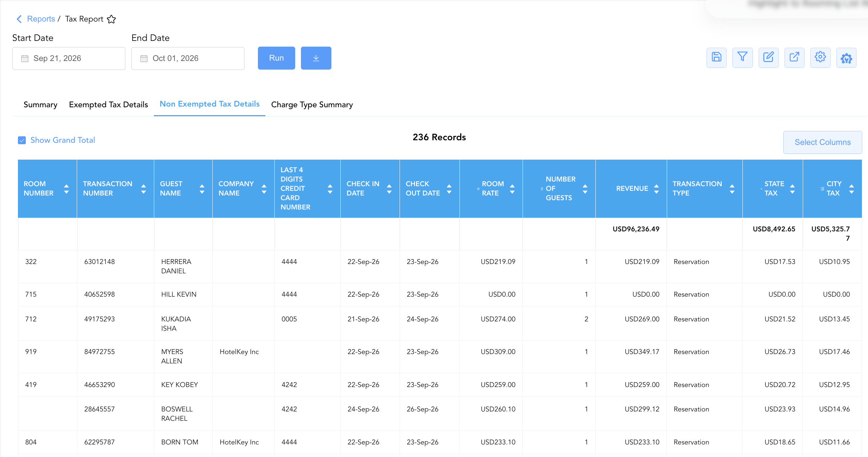Open Charge Type Summary tab

pos(312,105)
